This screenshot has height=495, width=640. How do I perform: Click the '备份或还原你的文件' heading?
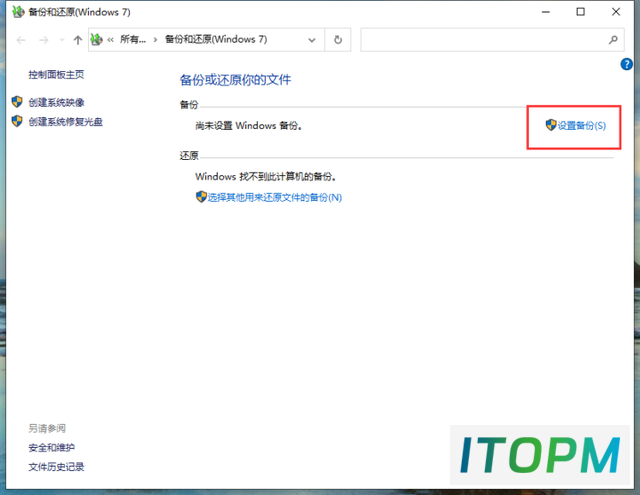[236, 80]
